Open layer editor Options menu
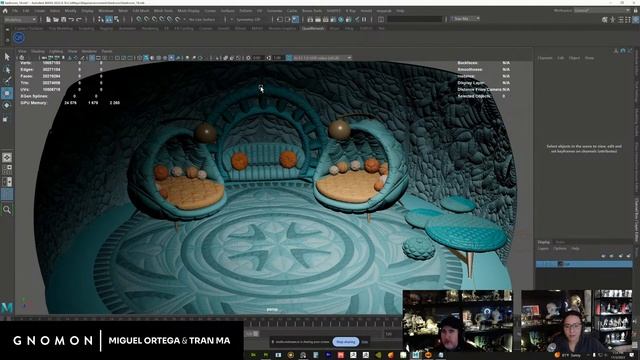The width and height of the screenshot is (640, 360). [x=560, y=249]
